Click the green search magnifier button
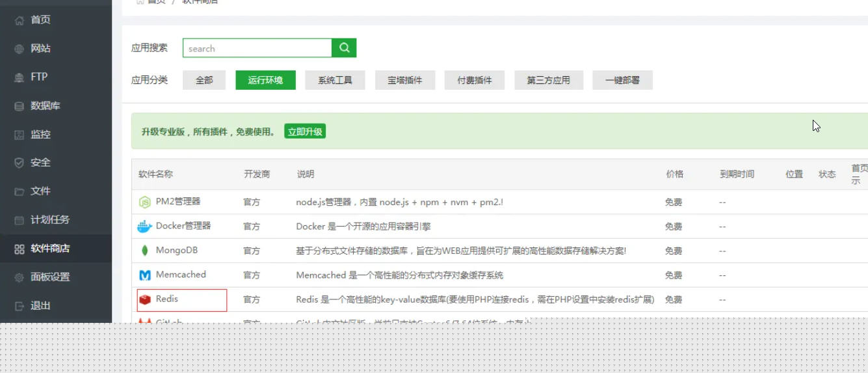This screenshot has width=868, height=373. tap(344, 48)
